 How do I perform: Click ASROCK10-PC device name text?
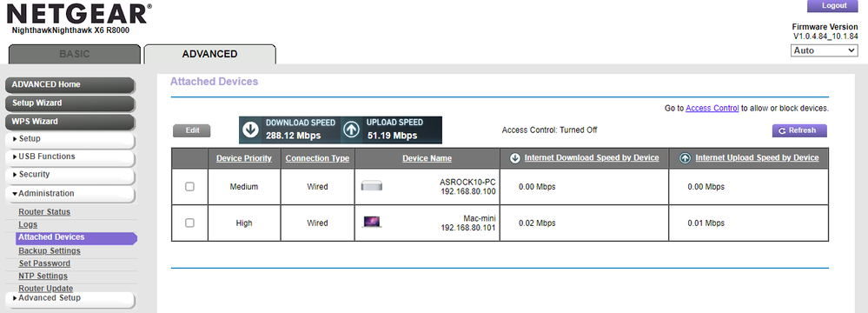(x=467, y=183)
